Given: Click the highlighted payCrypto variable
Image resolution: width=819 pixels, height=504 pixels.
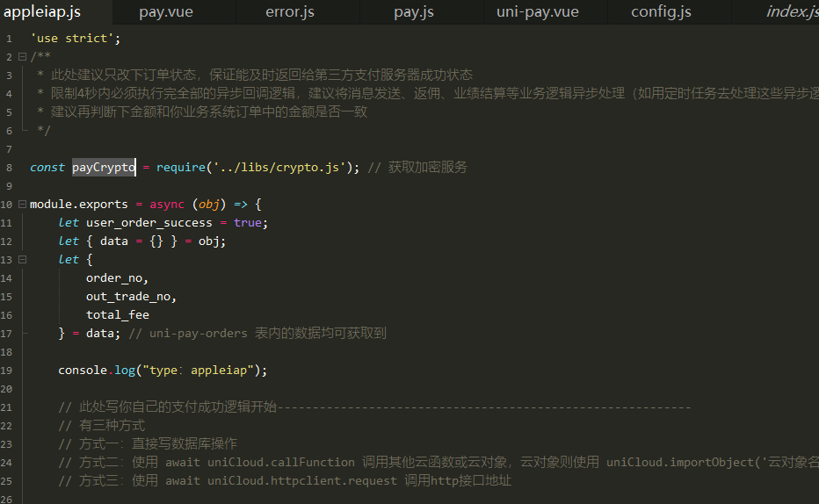Looking at the screenshot, I should (104, 167).
